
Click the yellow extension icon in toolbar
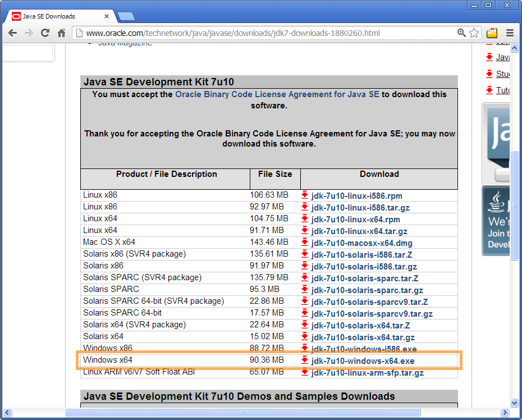492,33
